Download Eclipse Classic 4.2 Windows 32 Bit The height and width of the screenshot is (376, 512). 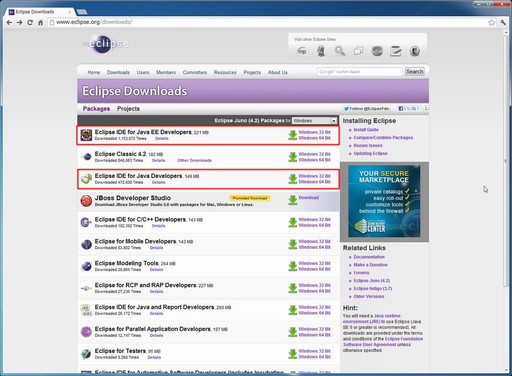tap(315, 154)
